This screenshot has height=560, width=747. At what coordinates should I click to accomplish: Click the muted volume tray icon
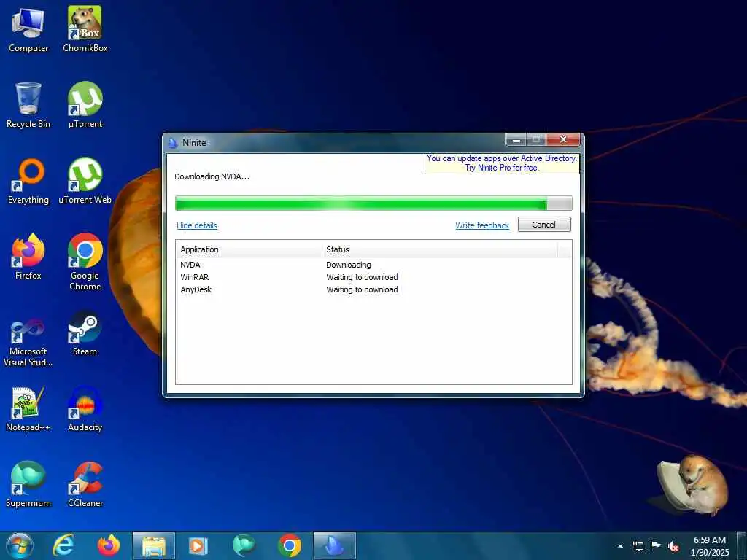tap(673, 546)
